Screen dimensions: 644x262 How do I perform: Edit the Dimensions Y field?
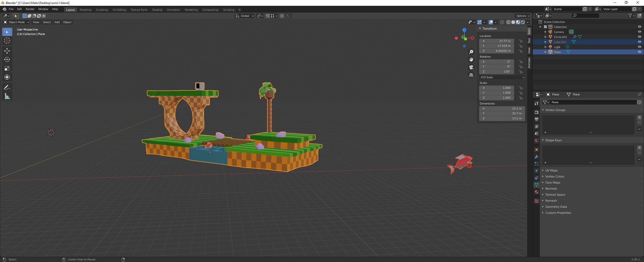(x=502, y=113)
